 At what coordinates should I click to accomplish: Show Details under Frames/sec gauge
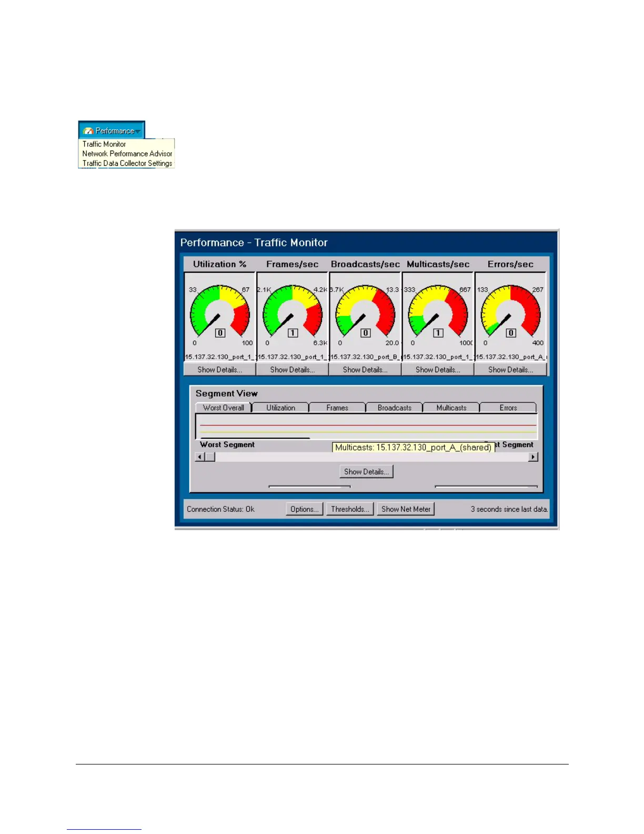pos(293,370)
